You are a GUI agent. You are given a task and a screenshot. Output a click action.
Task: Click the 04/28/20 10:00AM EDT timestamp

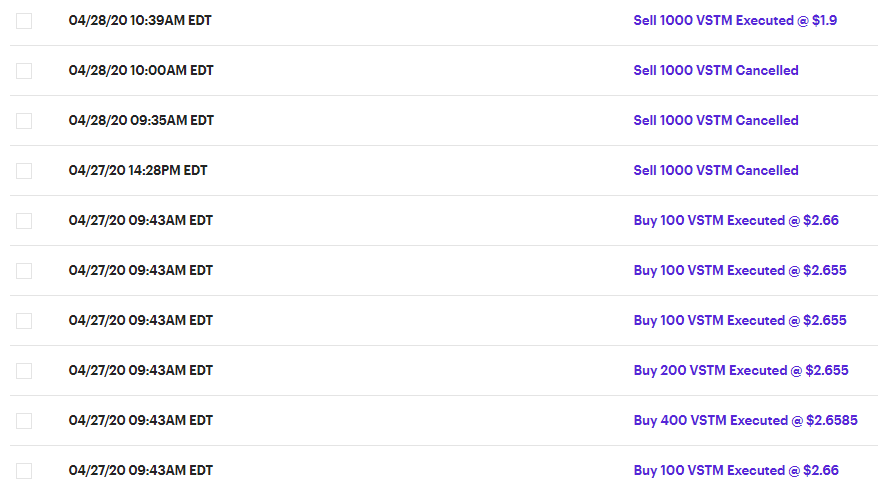tap(141, 70)
